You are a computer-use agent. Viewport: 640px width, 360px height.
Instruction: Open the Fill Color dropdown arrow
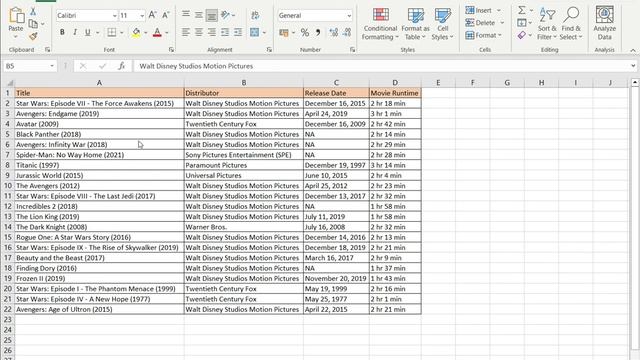coord(145,33)
